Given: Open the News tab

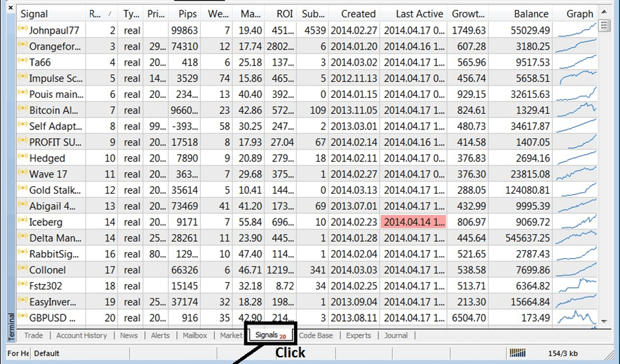Looking at the screenshot, I should (x=129, y=336).
